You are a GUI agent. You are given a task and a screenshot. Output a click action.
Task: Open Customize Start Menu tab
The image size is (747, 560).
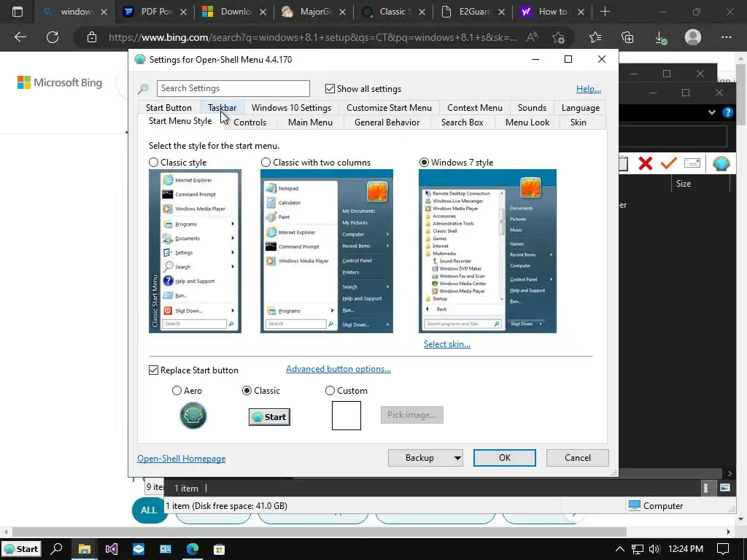click(389, 108)
